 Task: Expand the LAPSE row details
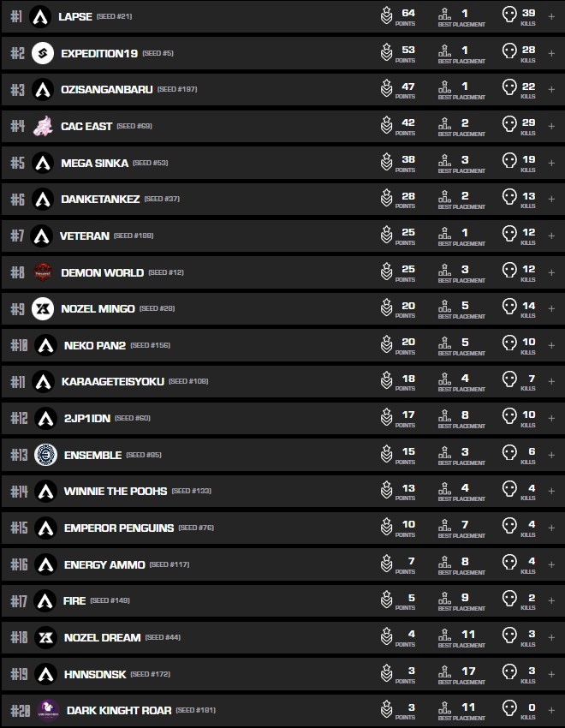click(x=551, y=16)
